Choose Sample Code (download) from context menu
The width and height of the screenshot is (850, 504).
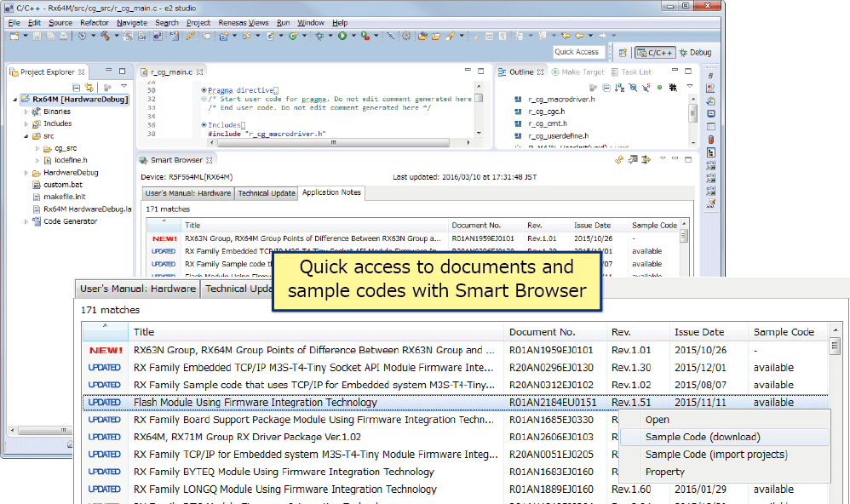point(702,437)
